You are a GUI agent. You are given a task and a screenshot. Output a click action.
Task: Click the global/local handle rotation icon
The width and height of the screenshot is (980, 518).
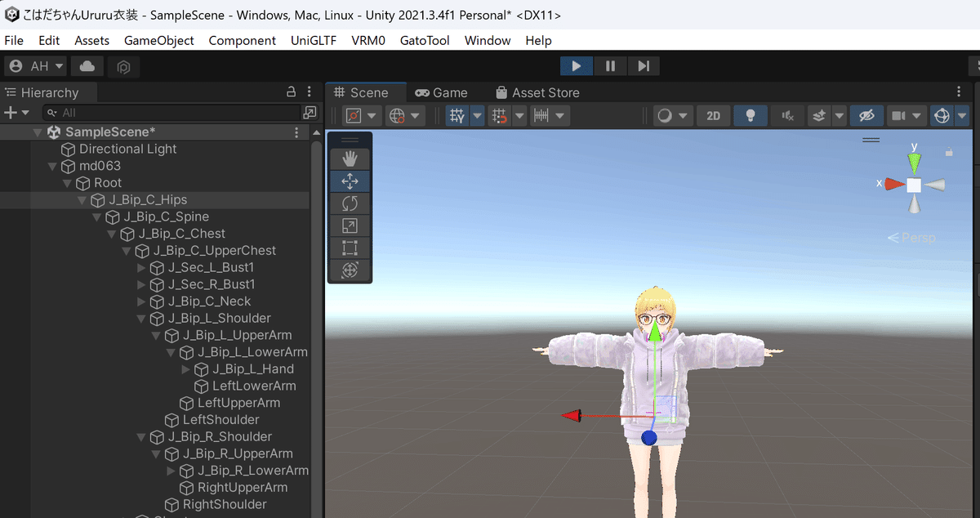pyautogui.click(x=398, y=116)
